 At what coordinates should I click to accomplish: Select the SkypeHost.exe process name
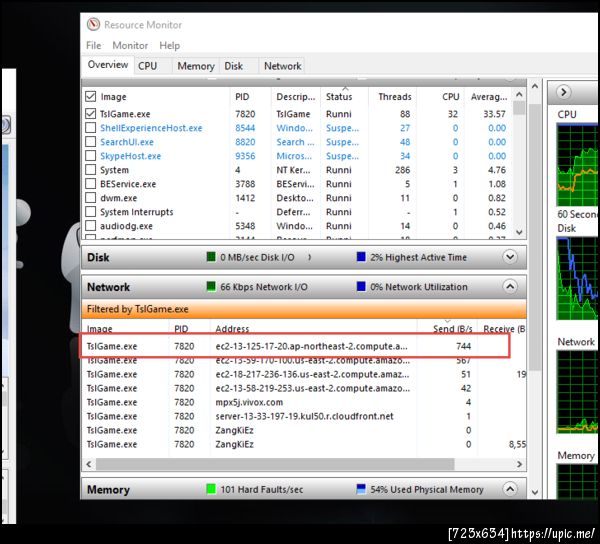tap(130, 156)
